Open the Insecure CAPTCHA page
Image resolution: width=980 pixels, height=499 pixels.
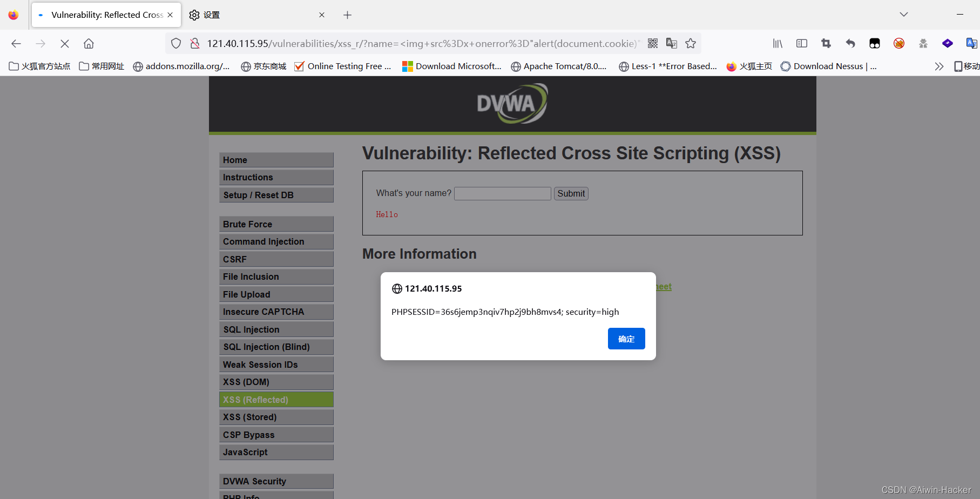pos(276,312)
